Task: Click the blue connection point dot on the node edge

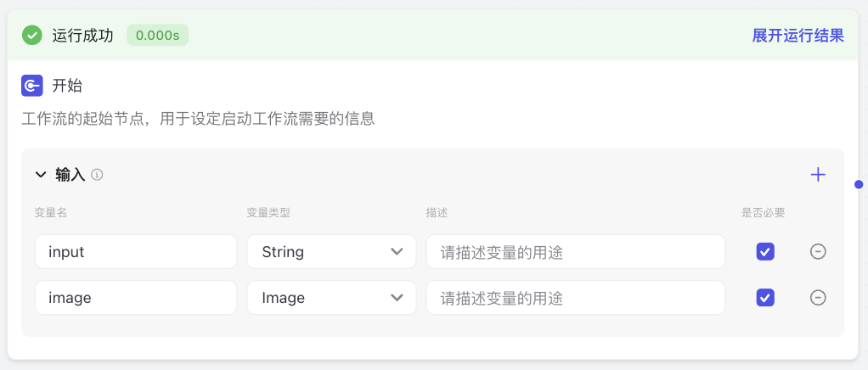Action: pos(859,184)
